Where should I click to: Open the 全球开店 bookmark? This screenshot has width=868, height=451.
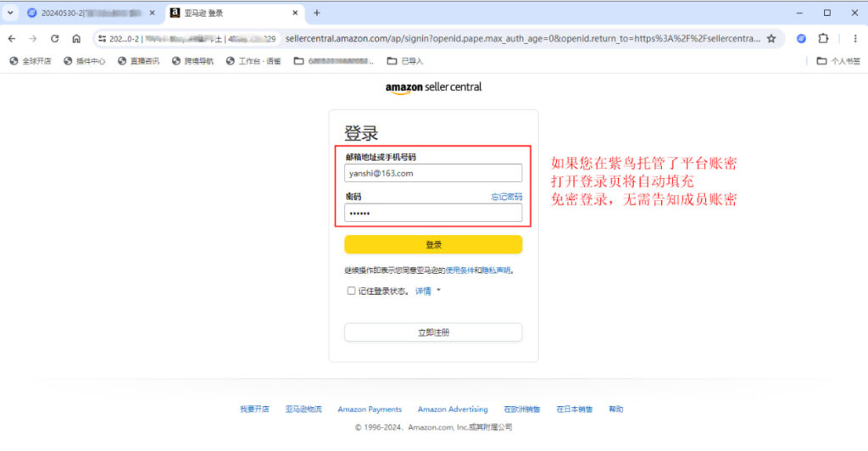31,61
